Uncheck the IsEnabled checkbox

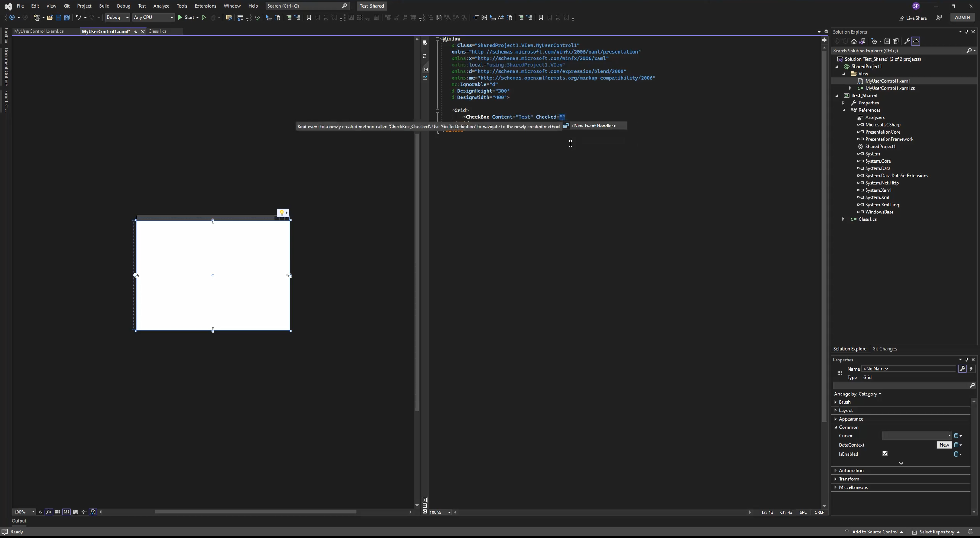(x=885, y=454)
